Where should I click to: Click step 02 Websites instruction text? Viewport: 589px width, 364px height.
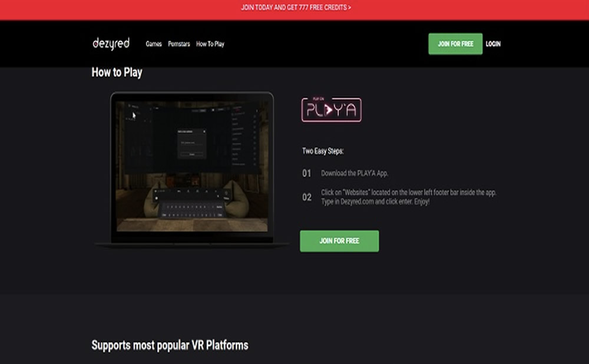408,197
